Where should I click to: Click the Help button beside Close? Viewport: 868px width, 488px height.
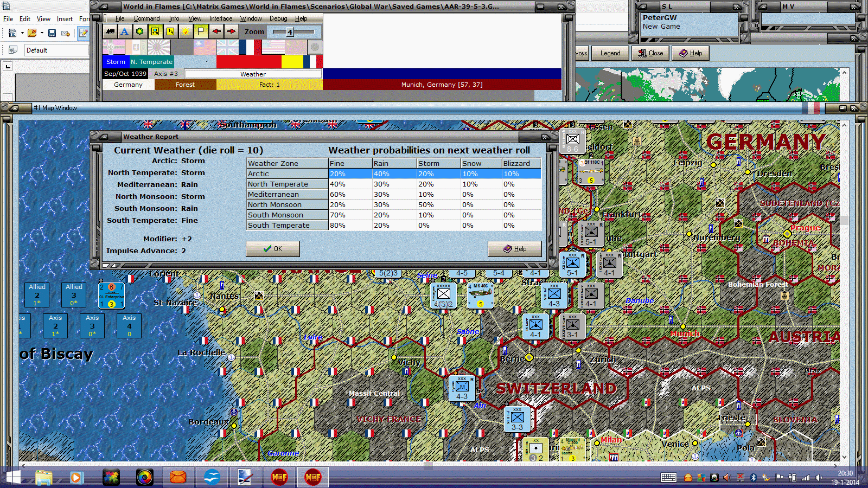coord(690,53)
